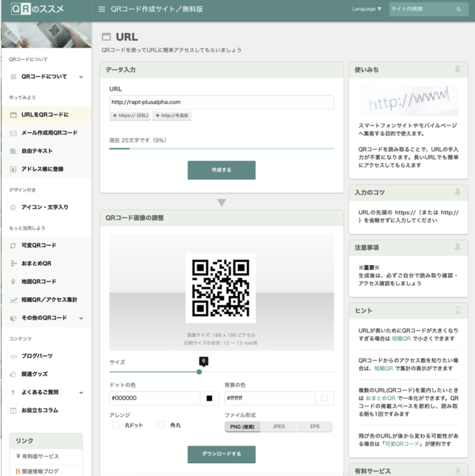The width and height of the screenshot is (475, 476).
Task: Open the Language dropdown
Action: tap(367, 9)
